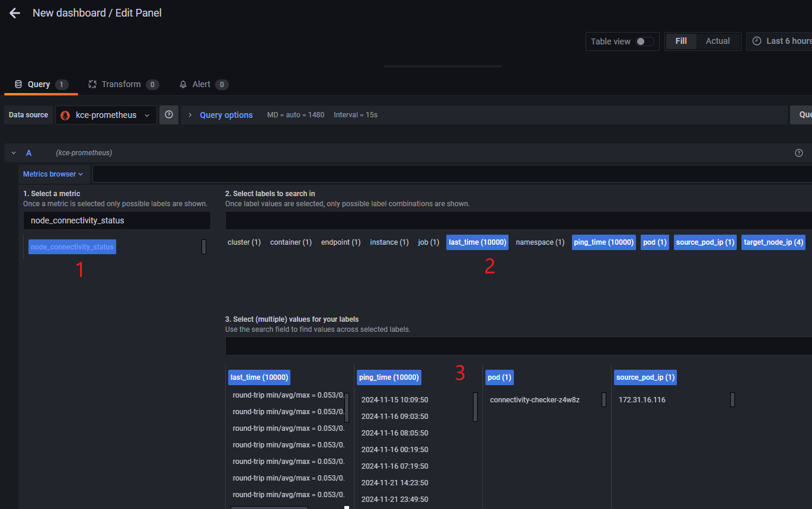
Task: Expand the Query options section
Action: 226,115
